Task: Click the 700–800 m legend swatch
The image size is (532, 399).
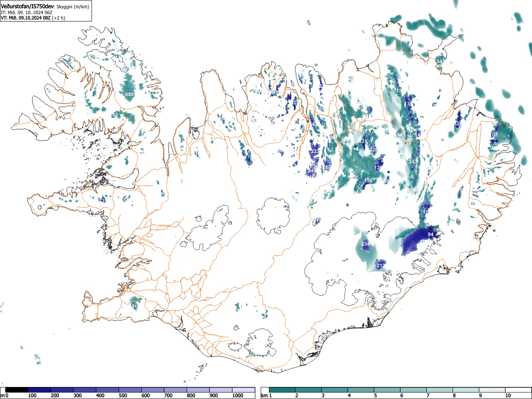Action: click(x=176, y=390)
